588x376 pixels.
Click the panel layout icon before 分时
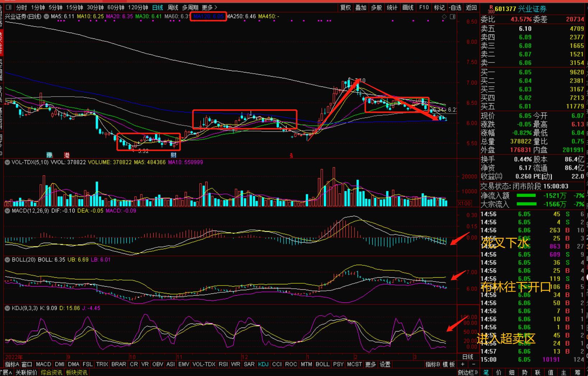click(9, 8)
